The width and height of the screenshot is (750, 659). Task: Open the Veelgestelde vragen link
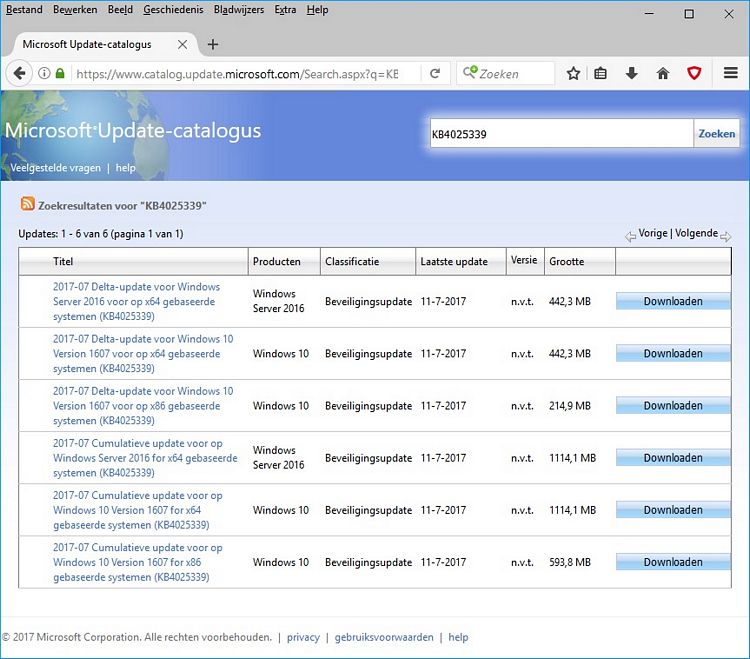pos(55,168)
